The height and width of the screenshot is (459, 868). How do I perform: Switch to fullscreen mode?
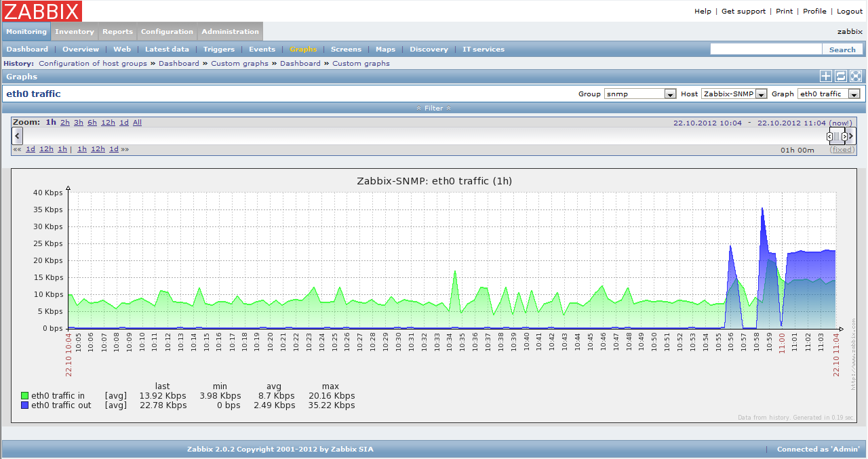click(856, 76)
